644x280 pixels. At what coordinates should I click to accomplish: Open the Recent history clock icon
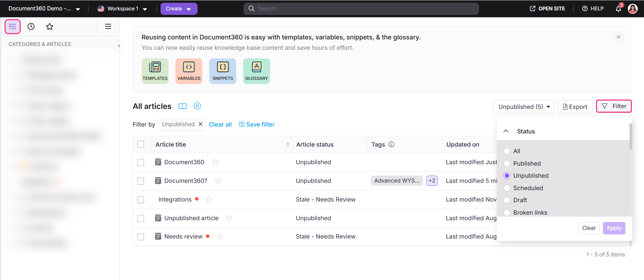31,27
